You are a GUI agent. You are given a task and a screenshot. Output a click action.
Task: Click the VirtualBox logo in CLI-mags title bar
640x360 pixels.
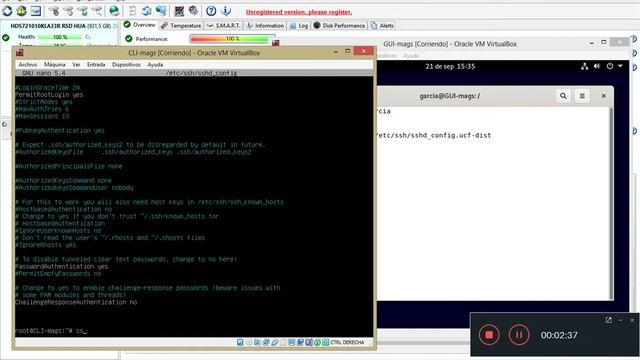(x=20, y=53)
